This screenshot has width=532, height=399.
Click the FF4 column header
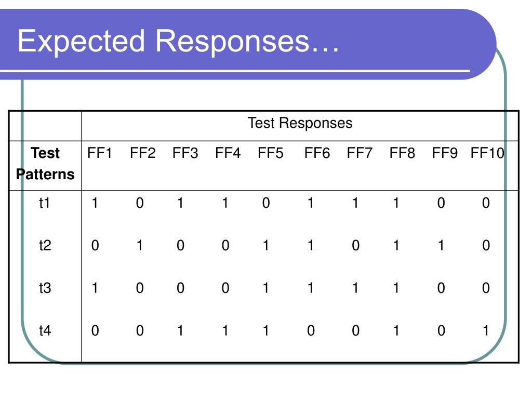228,153
